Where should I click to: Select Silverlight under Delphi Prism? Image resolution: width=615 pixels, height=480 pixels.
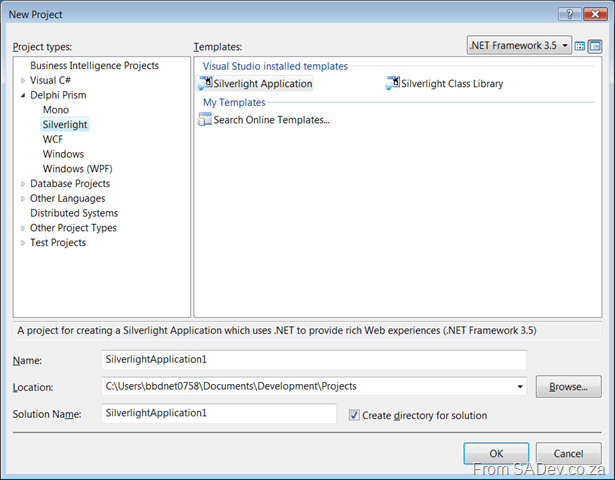click(65, 124)
